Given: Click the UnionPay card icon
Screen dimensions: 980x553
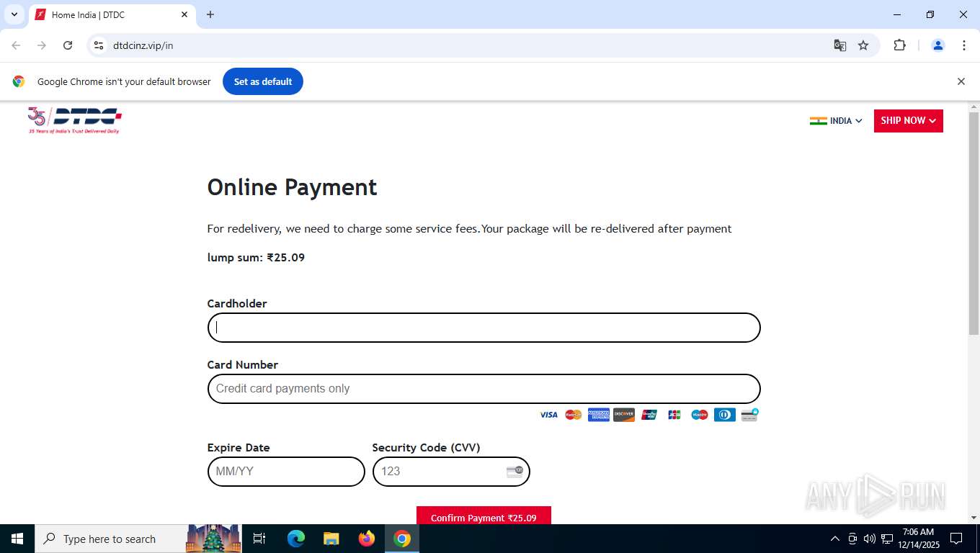Looking at the screenshot, I should (649, 415).
